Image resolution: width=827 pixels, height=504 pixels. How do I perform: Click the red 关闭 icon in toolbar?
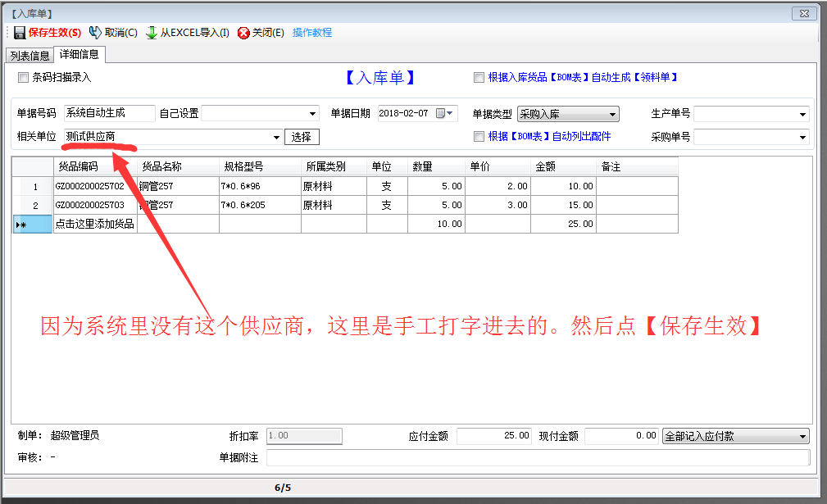[243, 33]
